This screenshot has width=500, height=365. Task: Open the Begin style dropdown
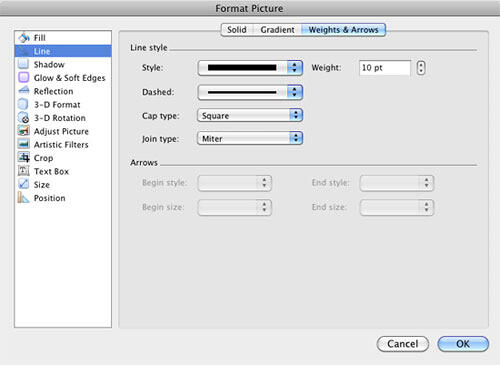pos(235,183)
